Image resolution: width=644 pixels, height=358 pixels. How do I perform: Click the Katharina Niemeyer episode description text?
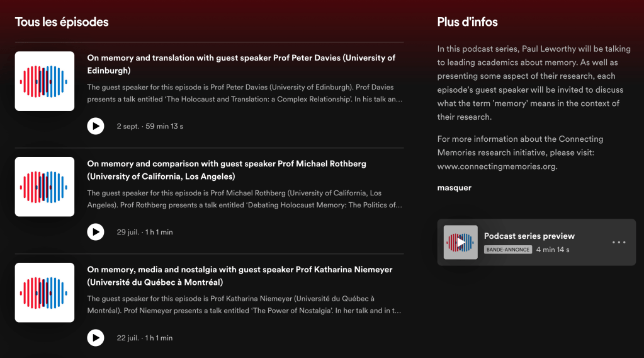coord(244,304)
